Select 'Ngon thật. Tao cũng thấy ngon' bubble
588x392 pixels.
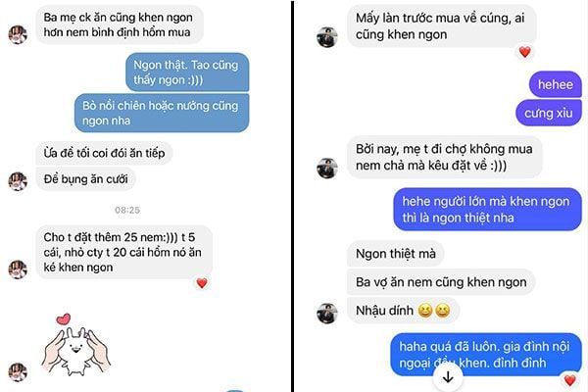pyautogui.click(x=187, y=72)
